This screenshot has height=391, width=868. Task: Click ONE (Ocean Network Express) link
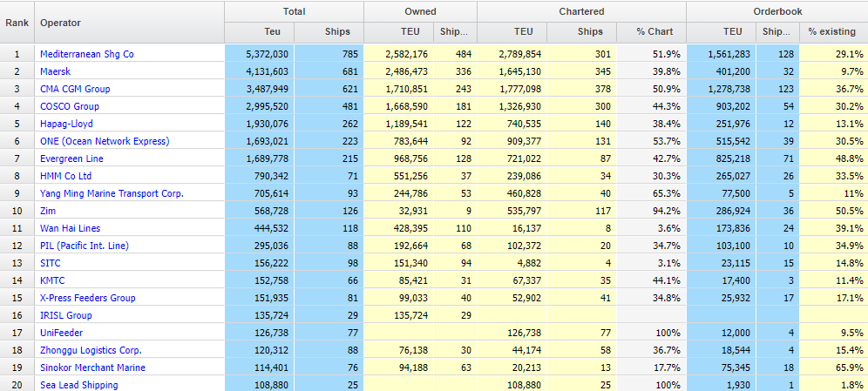point(105,141)
